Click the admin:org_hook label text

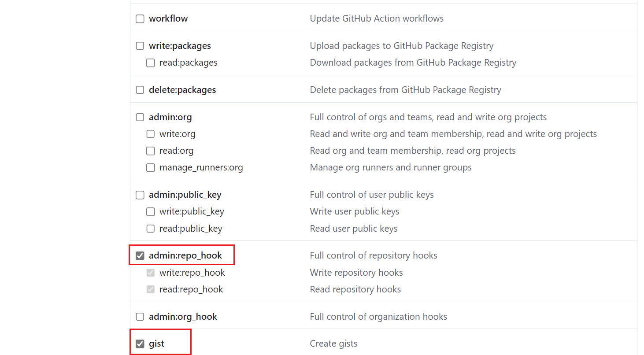(183, 317)
